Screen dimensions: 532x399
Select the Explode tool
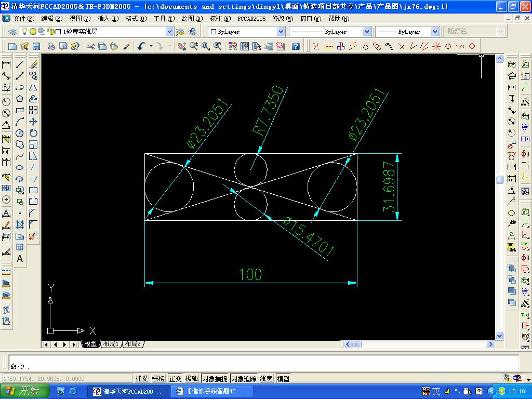pyautogui.click(x=33, y=235)
